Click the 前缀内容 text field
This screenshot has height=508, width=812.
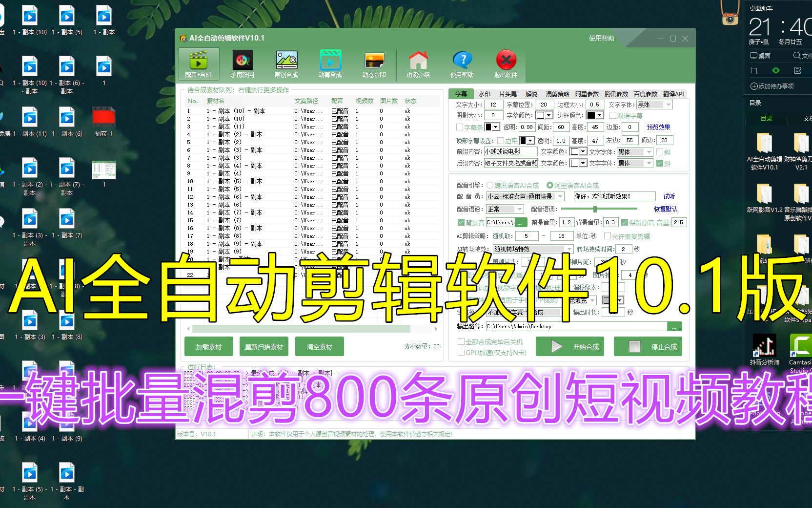[x=510, y=152]
